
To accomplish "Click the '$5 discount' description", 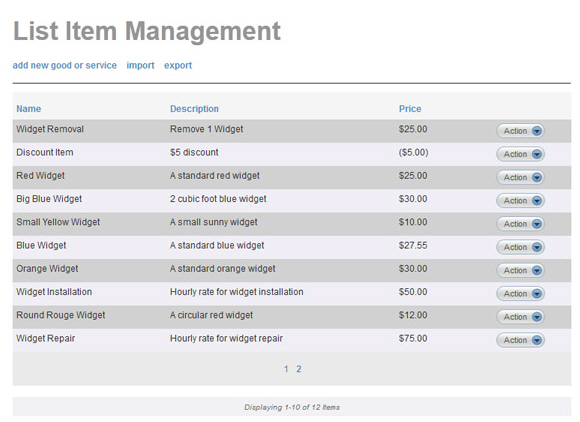I will pos(194,152).
